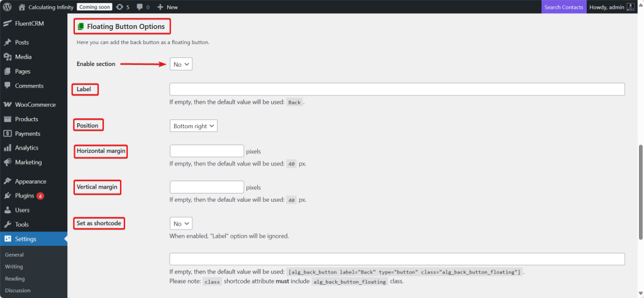
Task: Click the Search Contacts button
Action: [x=563, y=7]
